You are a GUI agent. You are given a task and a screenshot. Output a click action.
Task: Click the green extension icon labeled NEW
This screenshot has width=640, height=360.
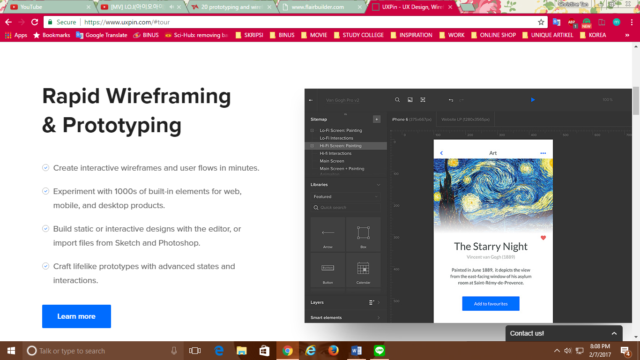pyautogui.click(x=587, y=22)
